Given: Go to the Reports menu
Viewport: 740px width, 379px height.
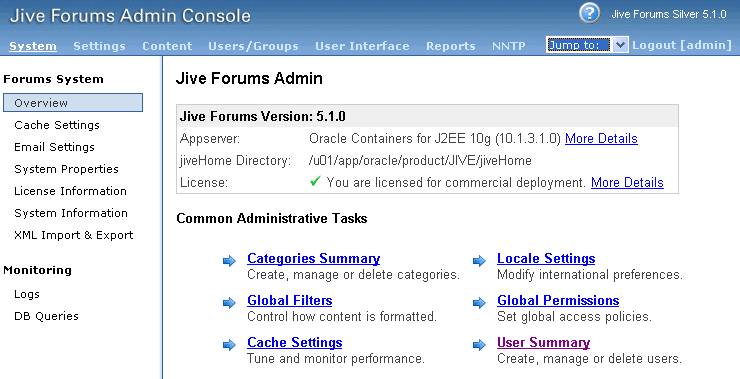Looking at the screenshot, I should pos(451,46).
